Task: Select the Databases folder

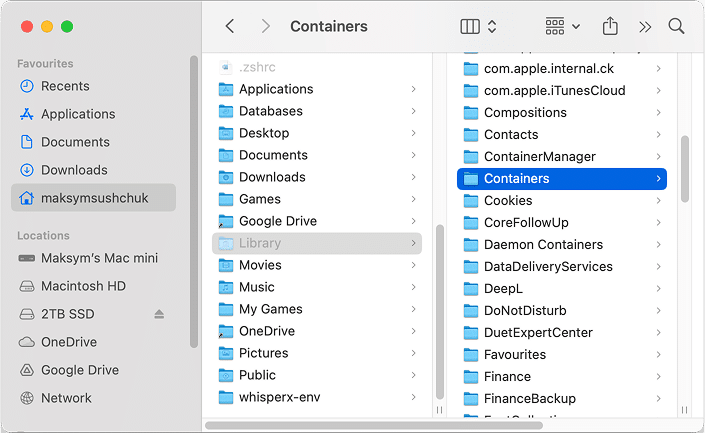Action: (x=317, y=111)
